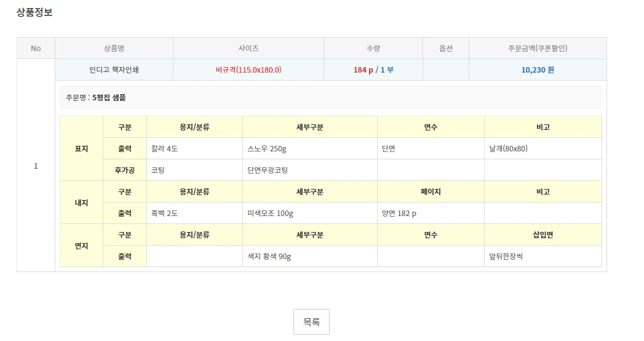This screenshot has width=644, height=341.
Task: Click 비고 header in 표지 section
Action: (x=543, y=127)
